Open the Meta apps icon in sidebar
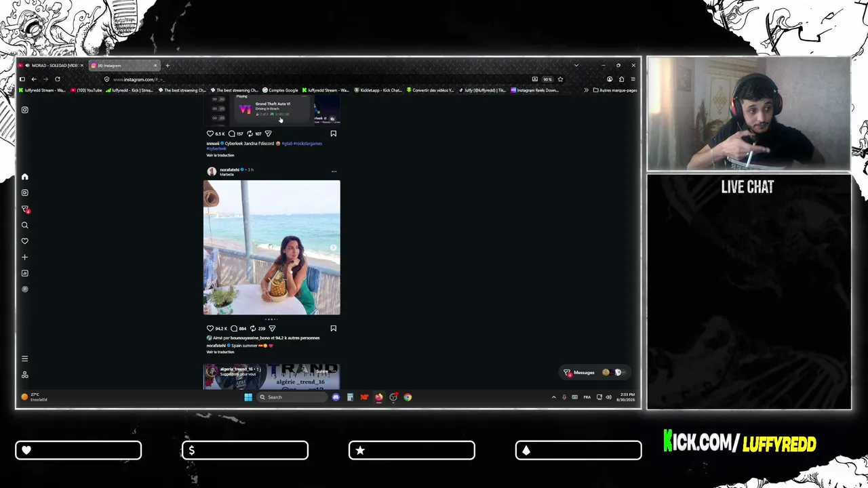Image resolution: width=868 pixels, height=488 pixels. pos(25,375)
